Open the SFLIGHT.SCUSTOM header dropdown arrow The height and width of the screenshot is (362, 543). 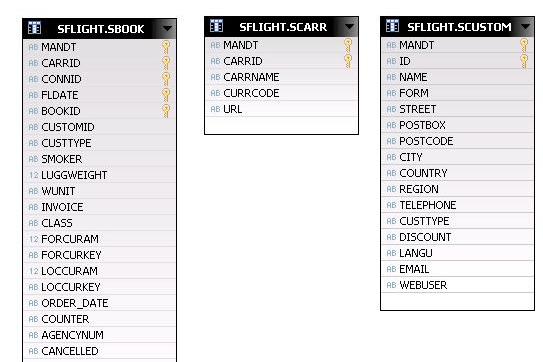click(526, 26)
